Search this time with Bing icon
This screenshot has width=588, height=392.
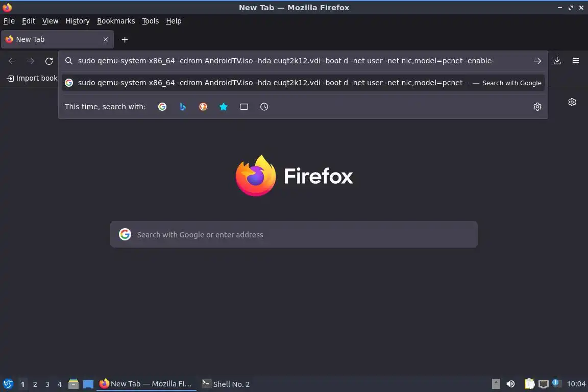point(183,107)
